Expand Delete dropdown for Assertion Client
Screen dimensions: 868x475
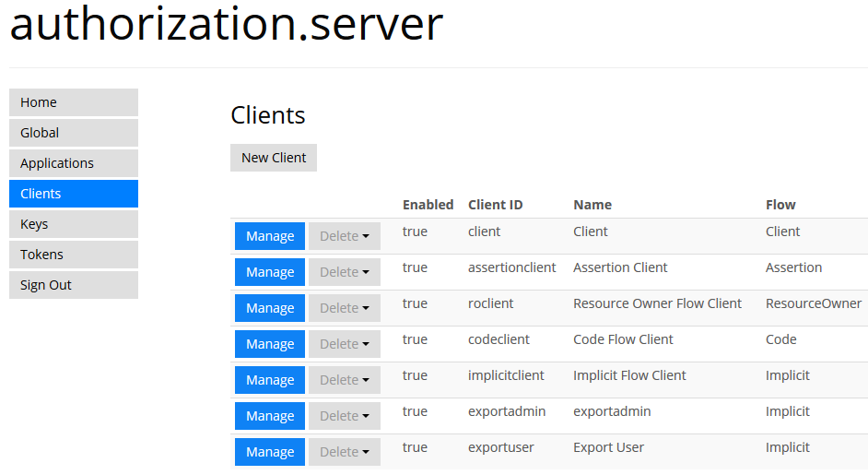(x=345, y=272)
